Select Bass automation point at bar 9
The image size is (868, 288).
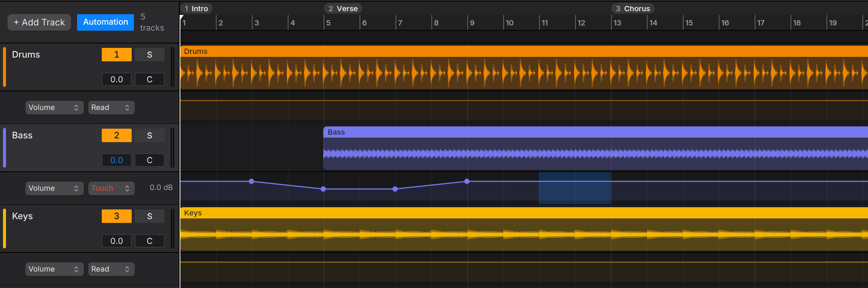467,181
